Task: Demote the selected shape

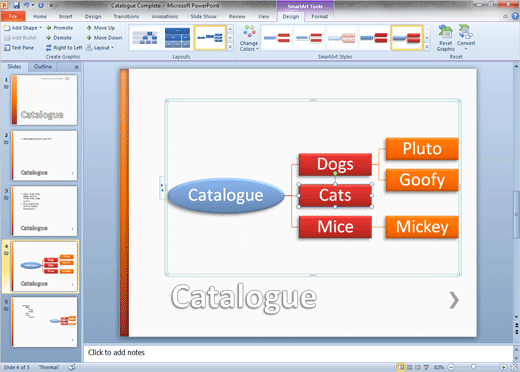Action: click(x=59, y=38)
